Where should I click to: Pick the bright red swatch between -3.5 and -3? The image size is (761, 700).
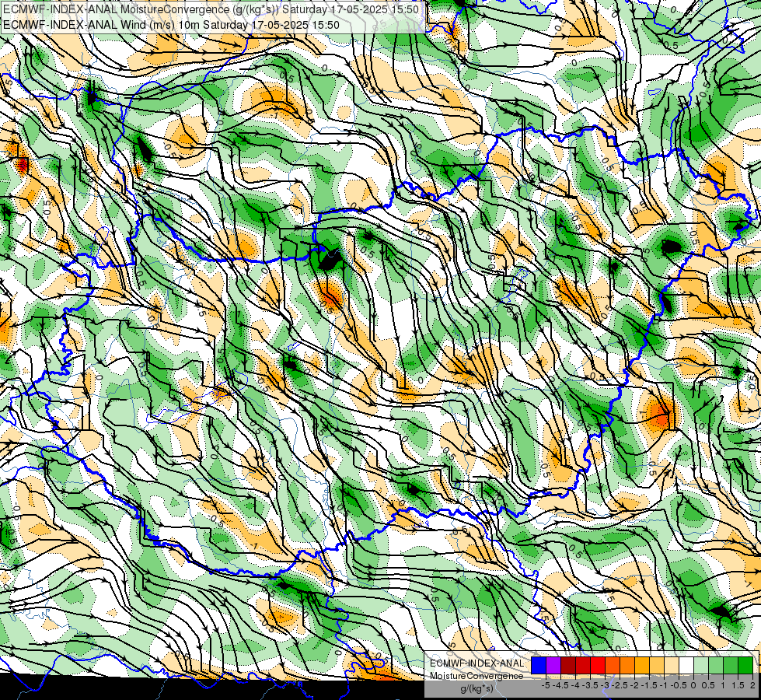click(x=598, y=666)
